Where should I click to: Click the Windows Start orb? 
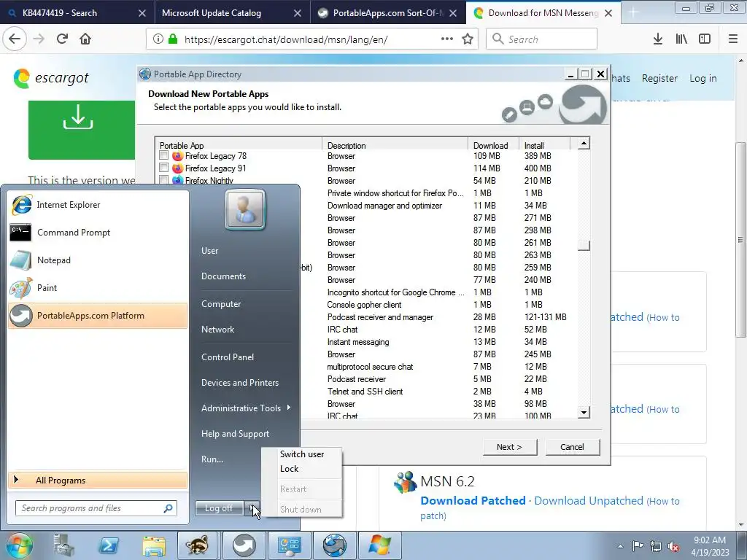(x=20, y=545)
